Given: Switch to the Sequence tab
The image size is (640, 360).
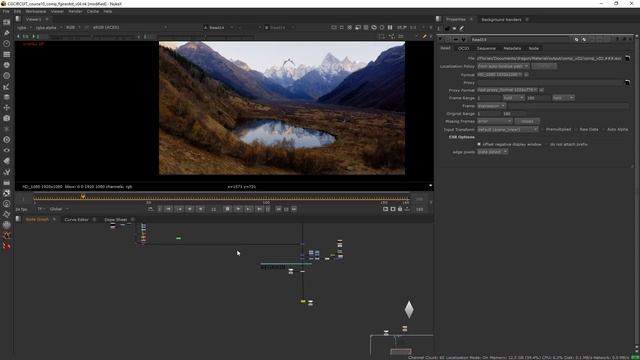Looking at the screenshot, I should click(486, 48).
